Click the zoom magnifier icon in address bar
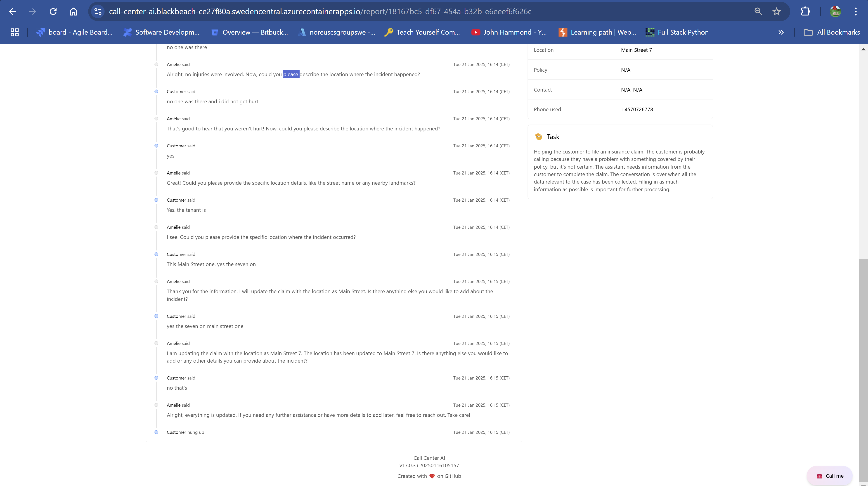Screen dimensions: 868x486 pos(758,12)
